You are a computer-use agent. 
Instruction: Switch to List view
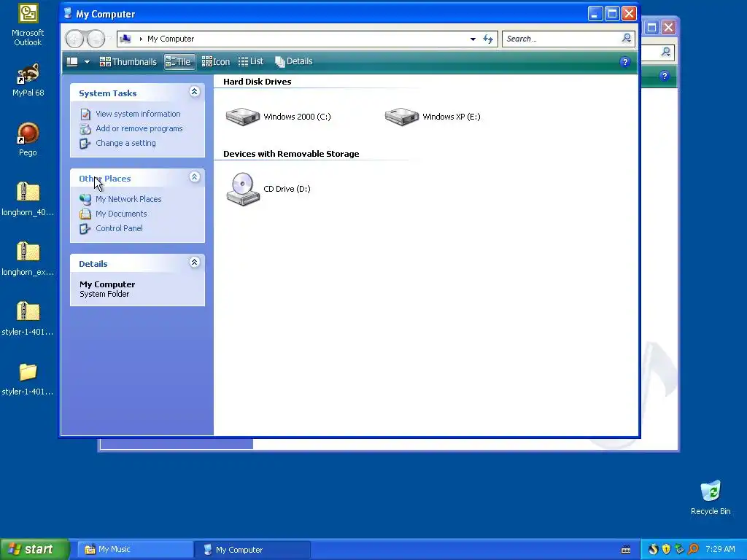(251, 61)
